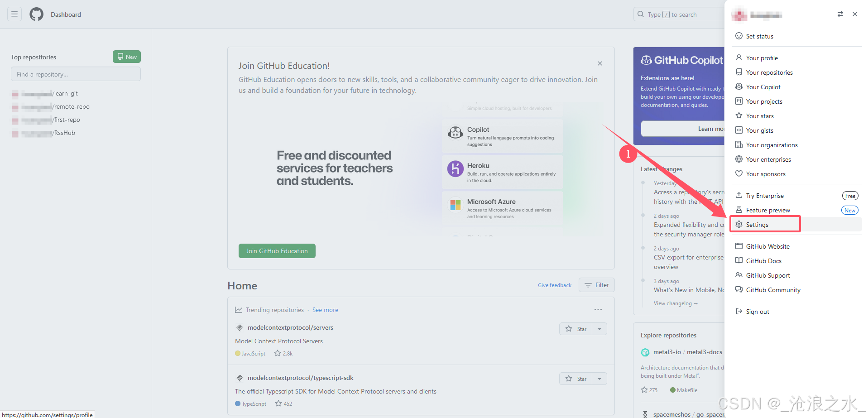This screenshot has width=868, height=418.
Task: Click CSV export for enterprise changelog entry
Action: tap(688, 262)
